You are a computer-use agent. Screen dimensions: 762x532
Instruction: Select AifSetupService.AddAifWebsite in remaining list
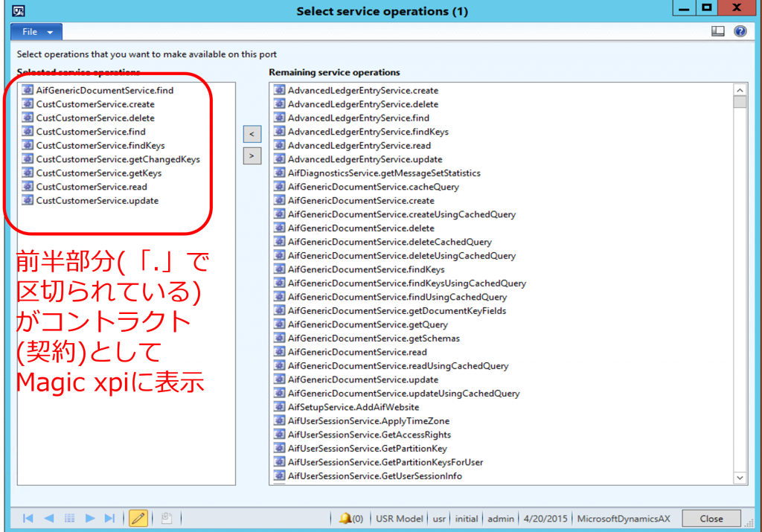pyautogui.click(x=353, y=407)
